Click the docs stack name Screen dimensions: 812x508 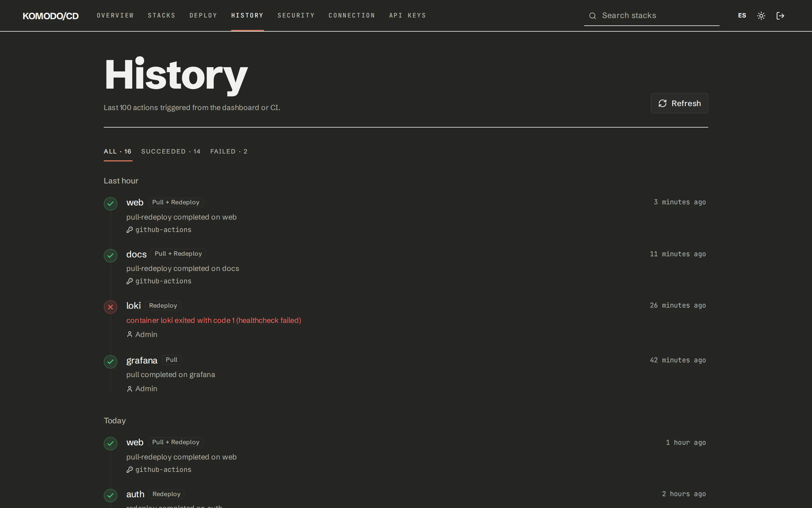click(x=136, y=254)
